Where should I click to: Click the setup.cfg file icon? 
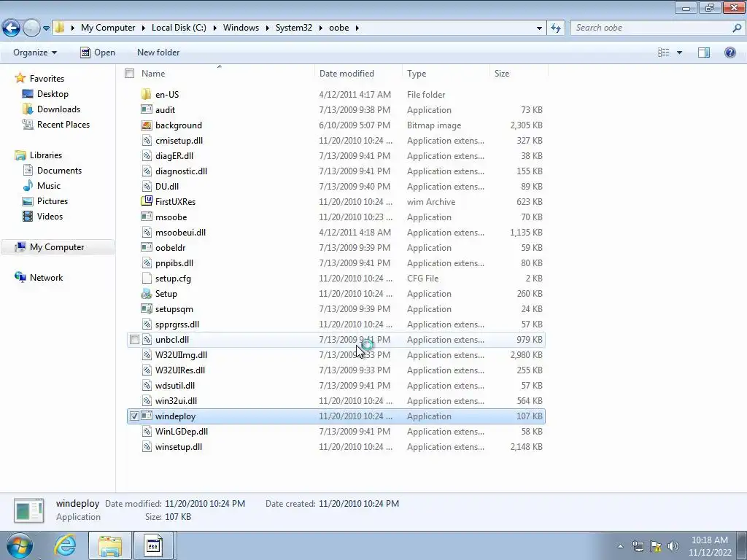(x=146, y=278)
